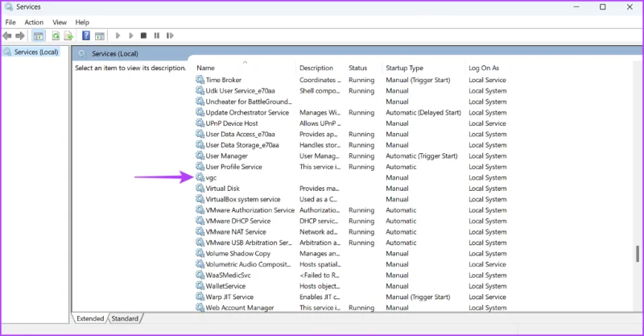This screenshot has width=644, height=336.
Task: Select Udk User Service_e70aa row name
Action: (240, 91)
